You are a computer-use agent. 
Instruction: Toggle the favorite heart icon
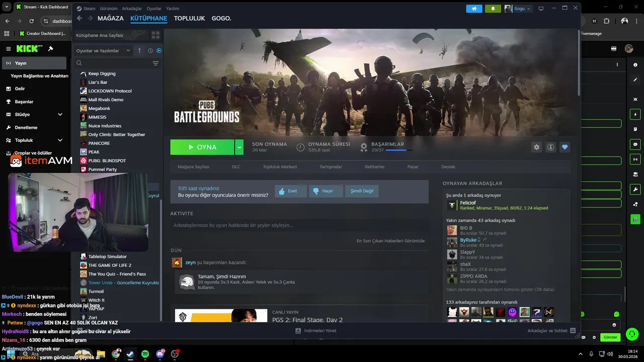pos(565,147)
